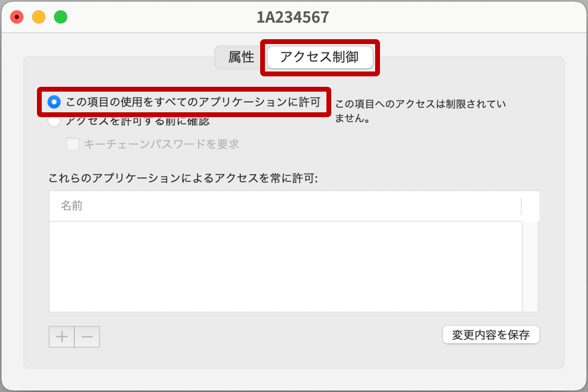This screenshot has height=392, width=588.
Task: Click inside the empty application list area
Action: point(286,266)
